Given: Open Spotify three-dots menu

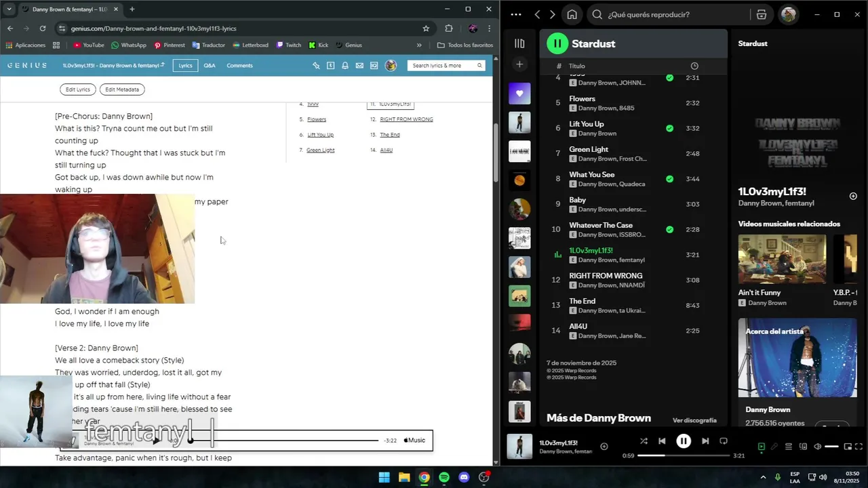Looking at the screenshot, I should click(516, 14).
